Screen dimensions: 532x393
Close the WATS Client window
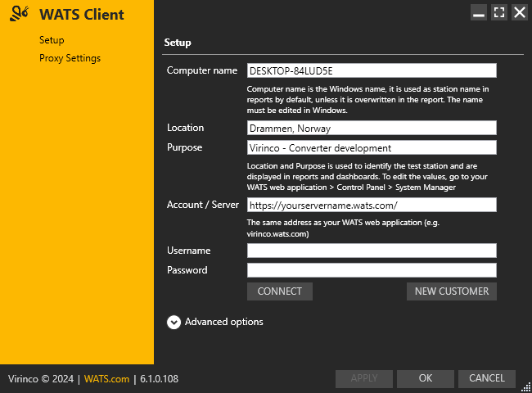point(520,12)
